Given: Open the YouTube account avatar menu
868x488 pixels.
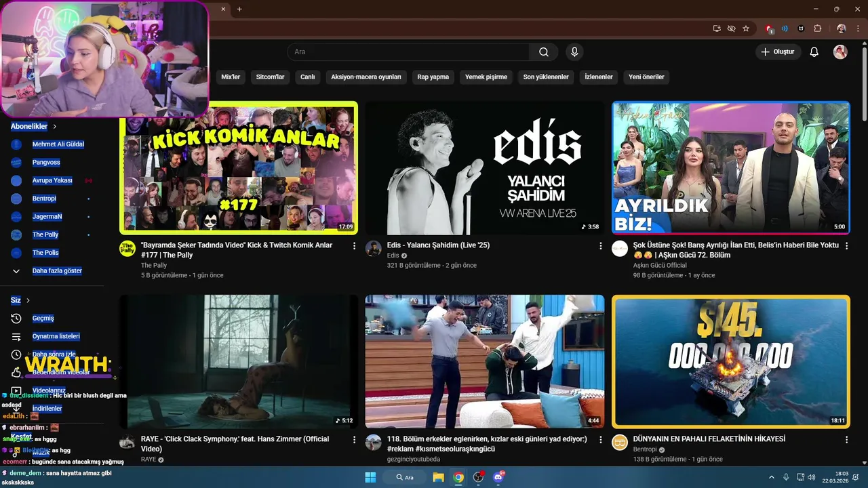Looking at the screenshot, I should 840,52.
